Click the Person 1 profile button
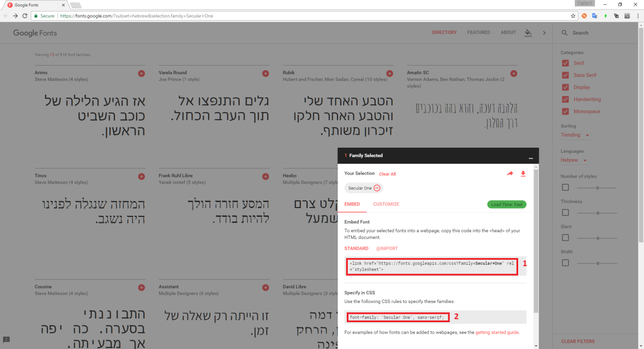 (586, 4)
